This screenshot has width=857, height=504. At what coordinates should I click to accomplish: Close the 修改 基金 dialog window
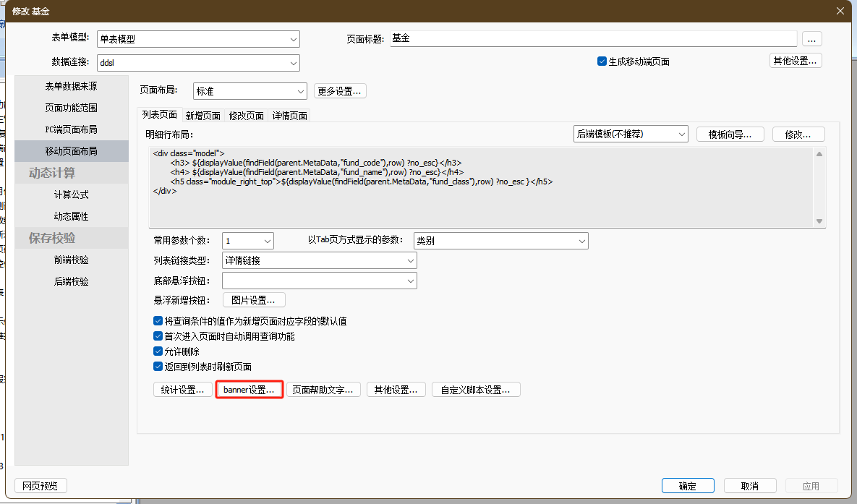[x=840, y=11]
